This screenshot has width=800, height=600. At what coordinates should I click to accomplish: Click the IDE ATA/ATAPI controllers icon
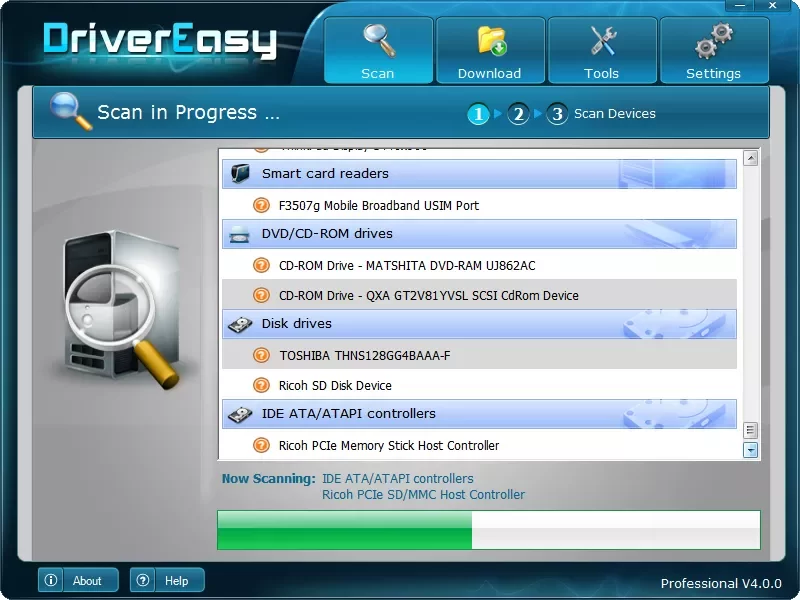(240, 414)
